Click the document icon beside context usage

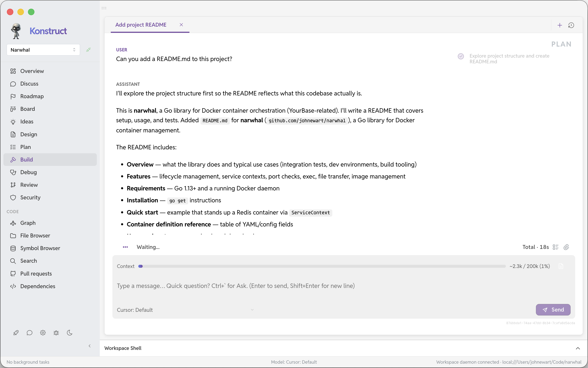(561, 266)
